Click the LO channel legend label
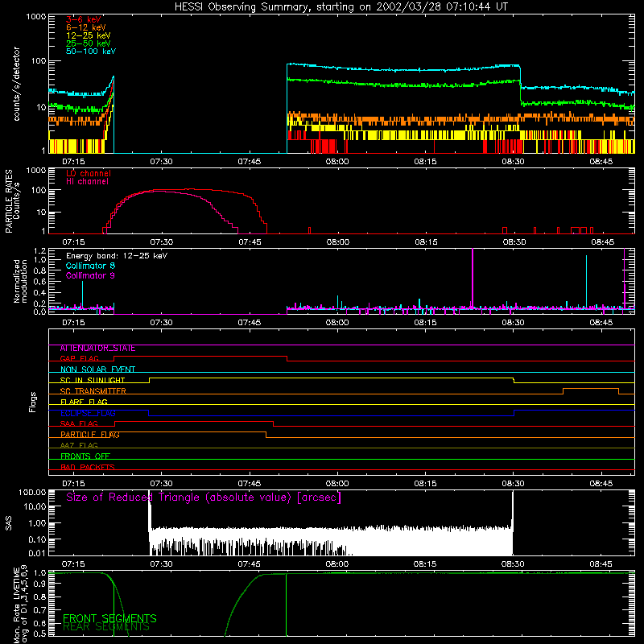The height and width of the screenshot is (644, 644). tap(89, 173)
